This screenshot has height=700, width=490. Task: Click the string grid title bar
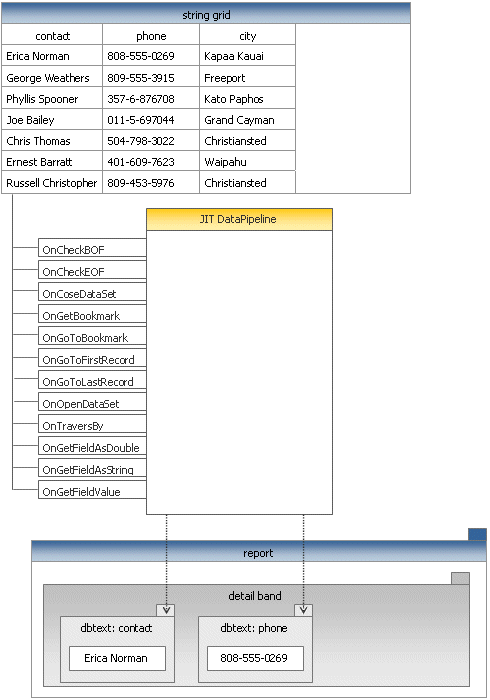click(x=206, y=13)
